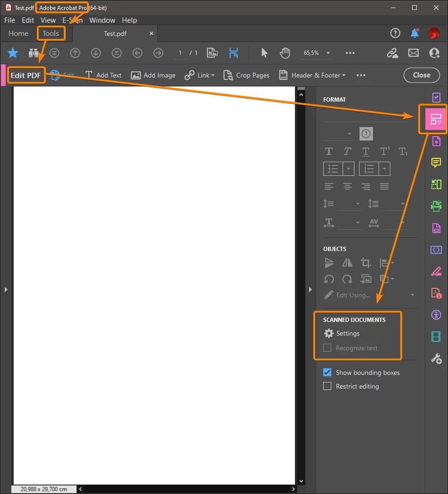Open the Fill & Sign pen icon
This screenshot has height=494, width=448.
coord(436,271)
